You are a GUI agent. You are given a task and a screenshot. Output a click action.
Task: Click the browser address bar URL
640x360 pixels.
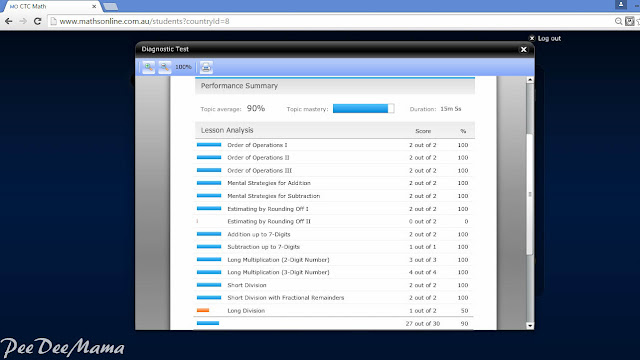(x=144, y=21)
